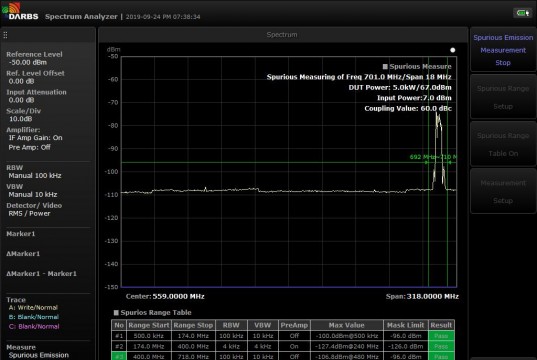
Task: Click the Spurios Range Table square icon
Action: (116, 312)
